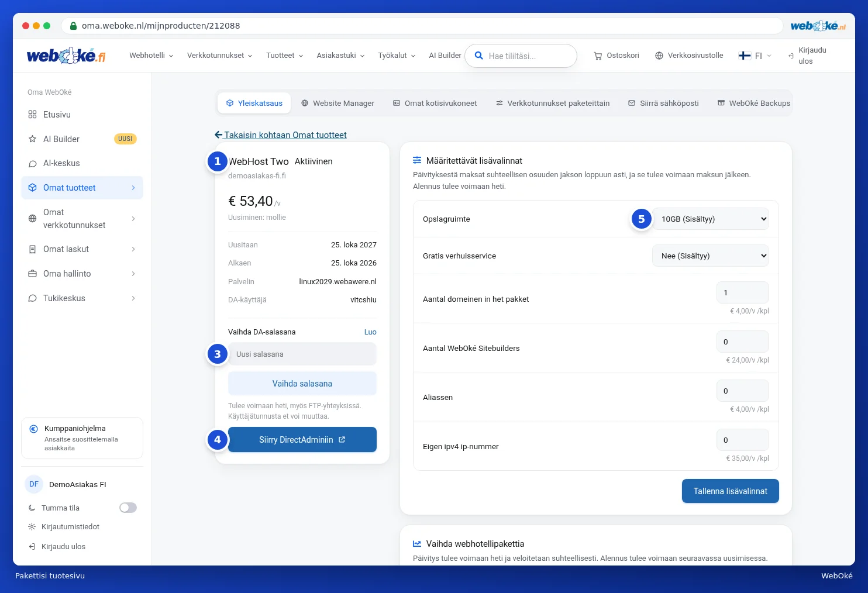Click the Vaihda webhotellipakettia chart icon
The width and height of the screenshot is (868, 593).
(x=417, y=544)
